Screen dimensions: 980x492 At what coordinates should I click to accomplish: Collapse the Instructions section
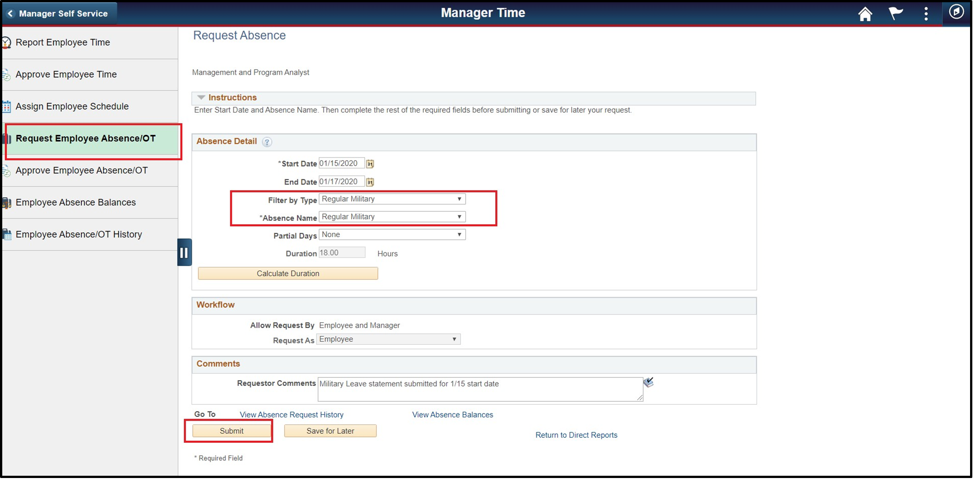[x=201, y=97]
